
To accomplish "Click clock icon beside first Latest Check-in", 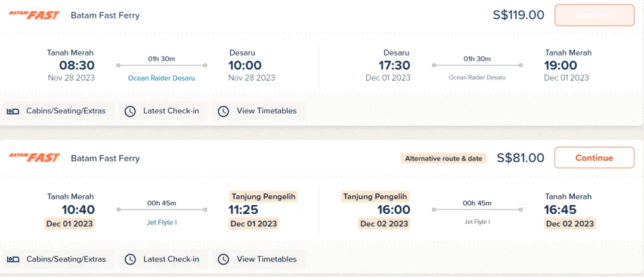I will 130,111.
